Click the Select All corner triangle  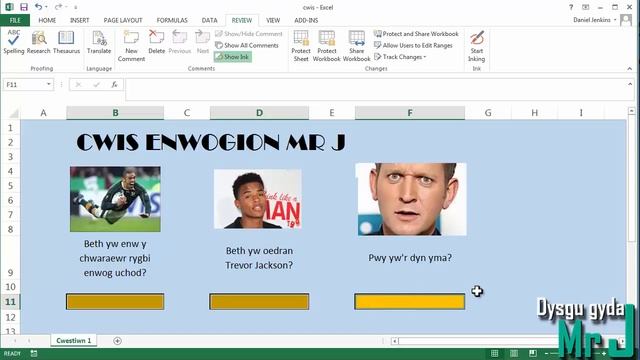coord(14,113)
